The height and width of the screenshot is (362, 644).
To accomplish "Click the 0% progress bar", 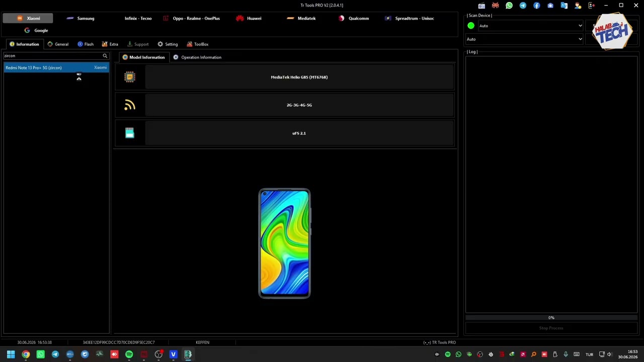I will pos(551,318).
